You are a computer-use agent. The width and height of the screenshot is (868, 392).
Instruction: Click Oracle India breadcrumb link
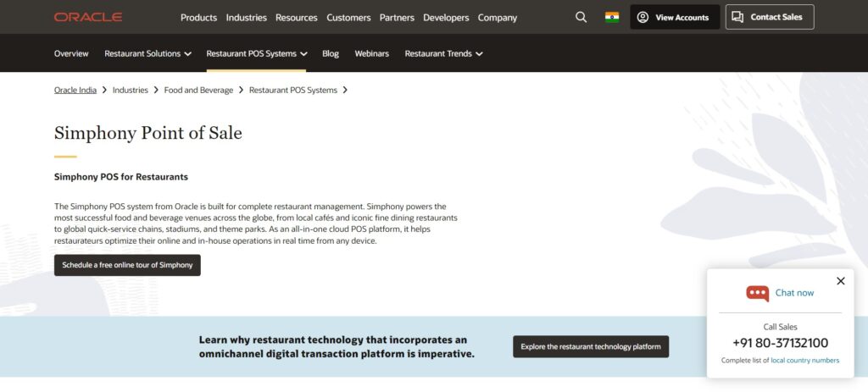tap(75, 90)
